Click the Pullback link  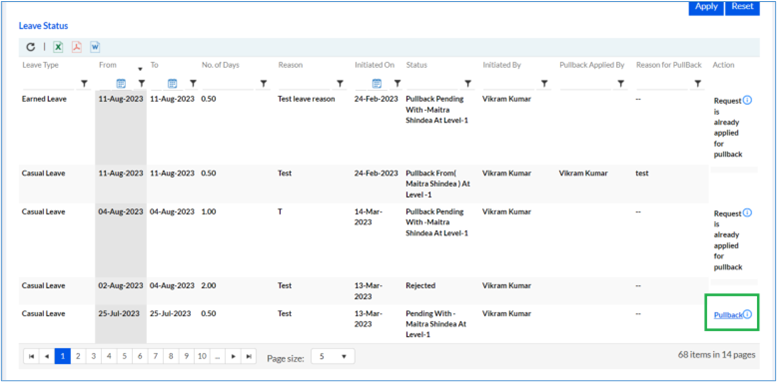click(728, 315)
